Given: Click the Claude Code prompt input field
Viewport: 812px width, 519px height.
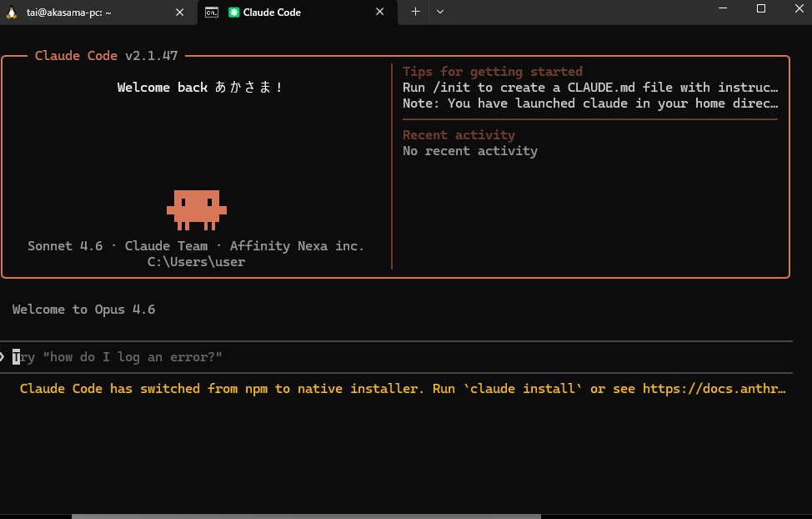Looking at the screenshot, I should [396, 357].
